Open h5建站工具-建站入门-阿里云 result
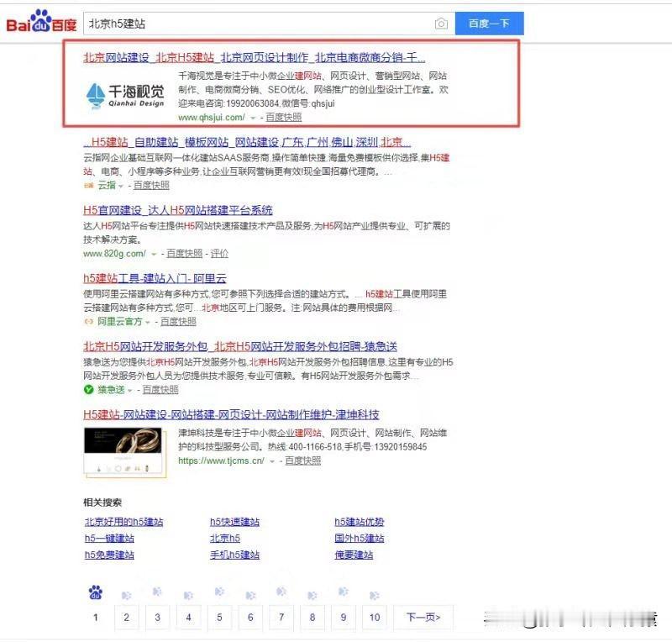672x642 pixels. click(x=155, y=278)
